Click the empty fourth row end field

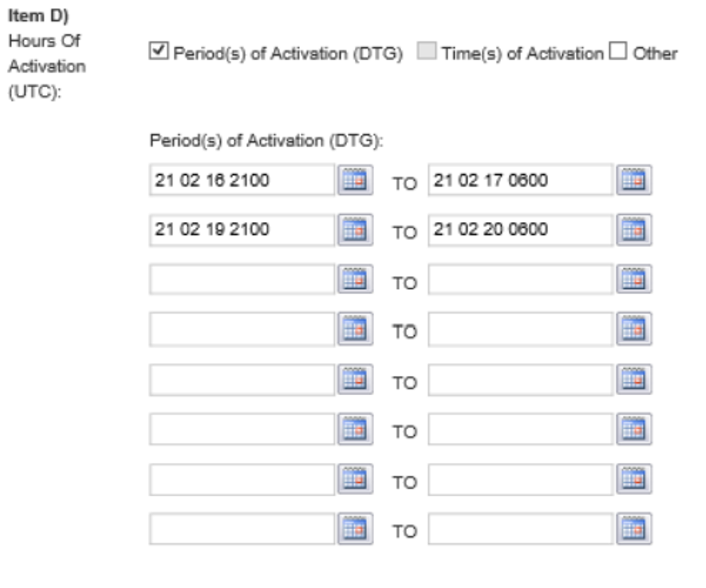(x=521, y=329)
